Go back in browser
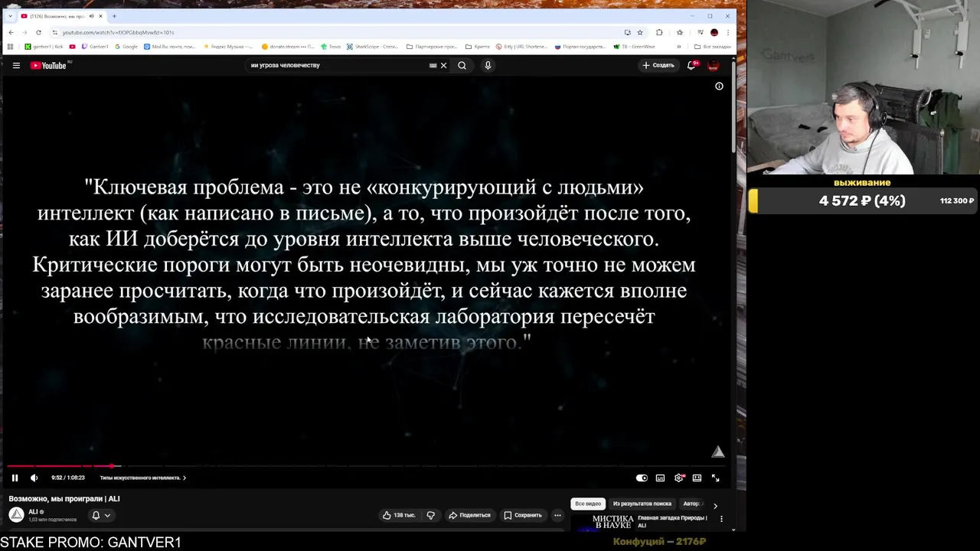Viewport: 980px width, 551px height. click(11, 32)
